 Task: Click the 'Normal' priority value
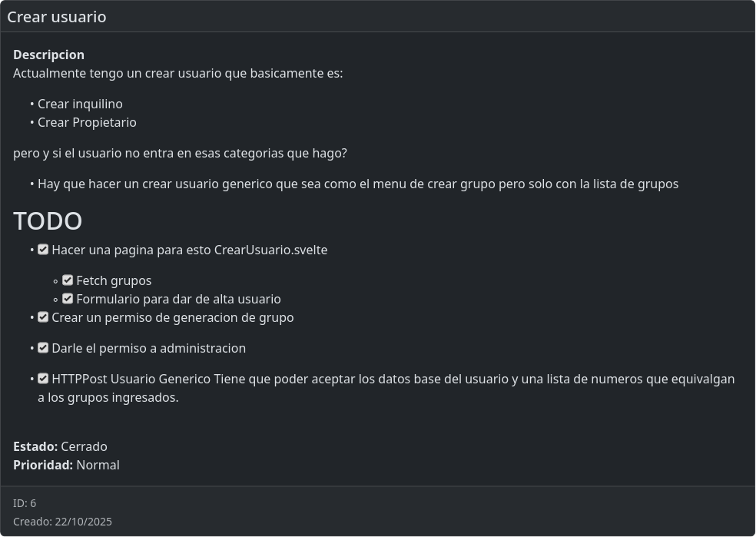[98, 465]
